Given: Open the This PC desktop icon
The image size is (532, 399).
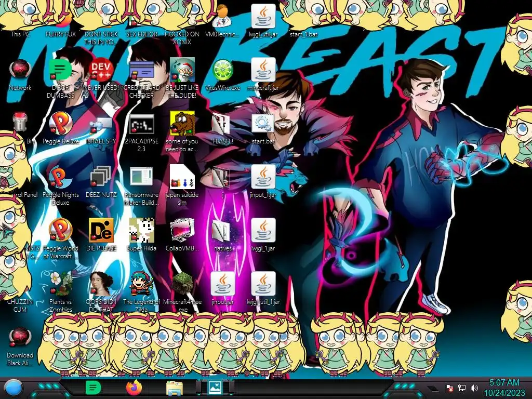Looking at the screenshot, I should (x=20, y=34).
